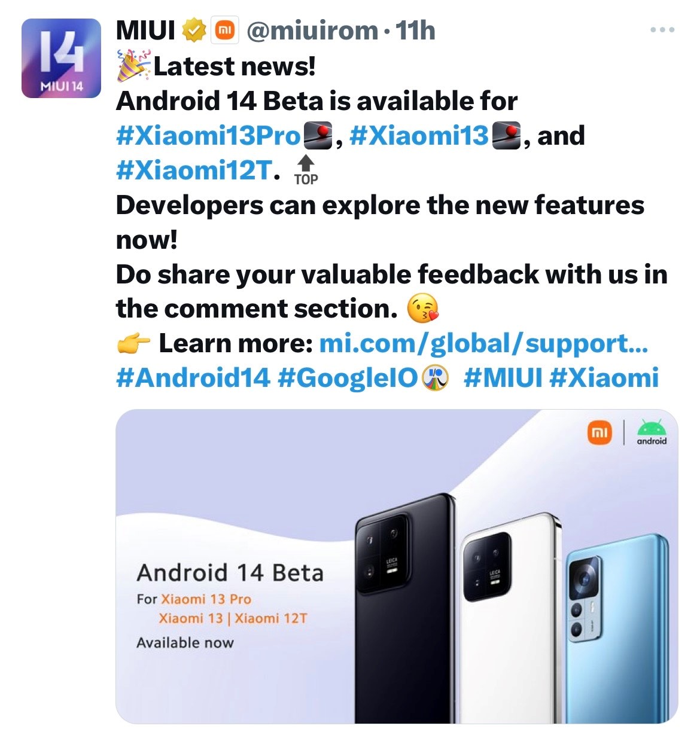The image size is (700, 729).
Task: Open the mi.com/global/support link
Action: [x=483, y=344]
